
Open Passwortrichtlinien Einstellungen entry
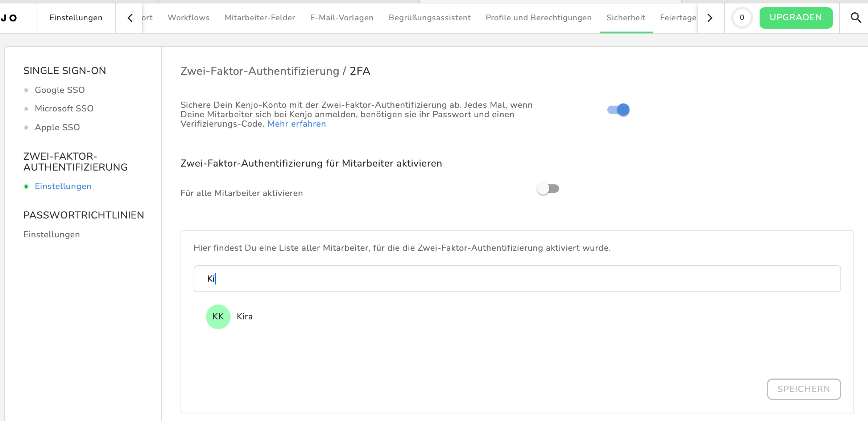click(x=51, y=234)
